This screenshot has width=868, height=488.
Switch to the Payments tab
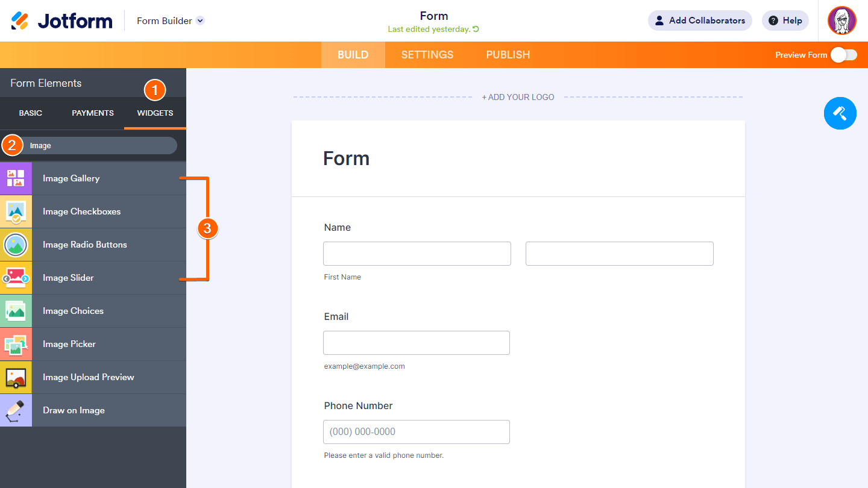(x=93, y=113)
